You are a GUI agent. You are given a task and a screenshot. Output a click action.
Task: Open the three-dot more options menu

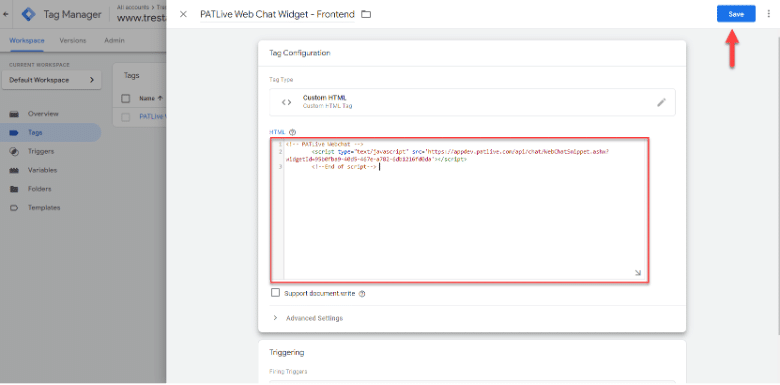coord(769,14)
